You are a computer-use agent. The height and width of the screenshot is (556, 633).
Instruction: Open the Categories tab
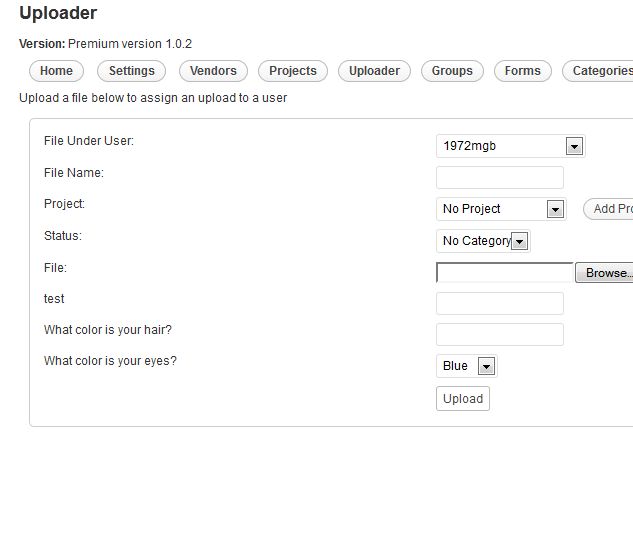[x=598, y=71]
